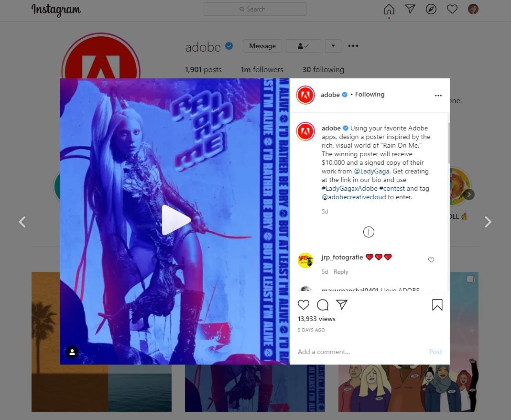Load more comments with the plus icon
This screenshot has width=511, height=420.
369,232
